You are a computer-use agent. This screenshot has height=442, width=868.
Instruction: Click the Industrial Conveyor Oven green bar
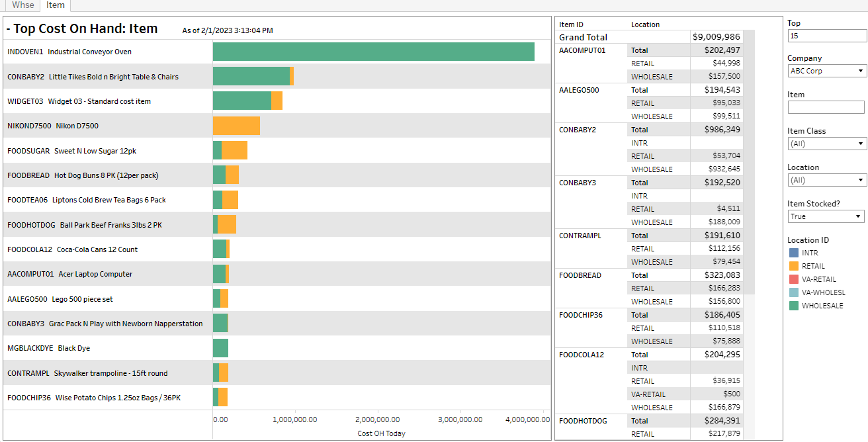pyautogui.click(x=373, y=52)
